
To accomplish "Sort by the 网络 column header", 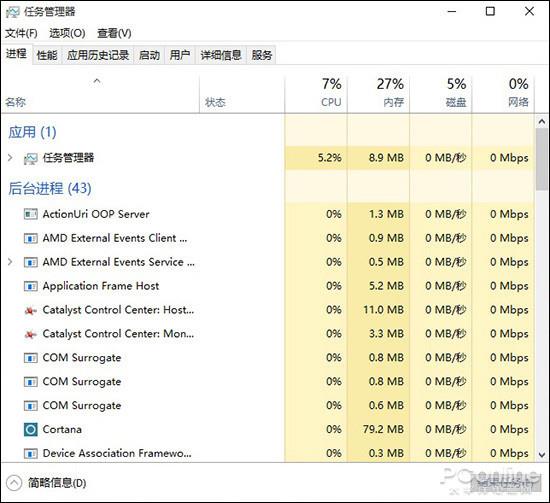I will coord(503,94).
